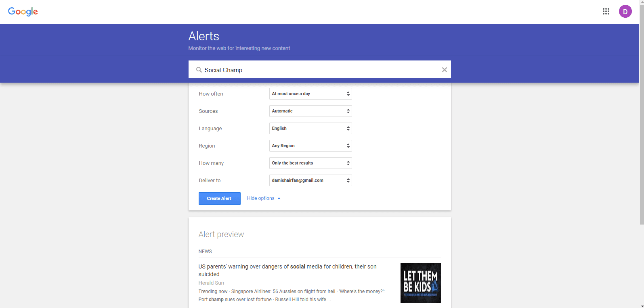Click the Google logo
This screenshot has width=644, height=308.
pos(23,12)
